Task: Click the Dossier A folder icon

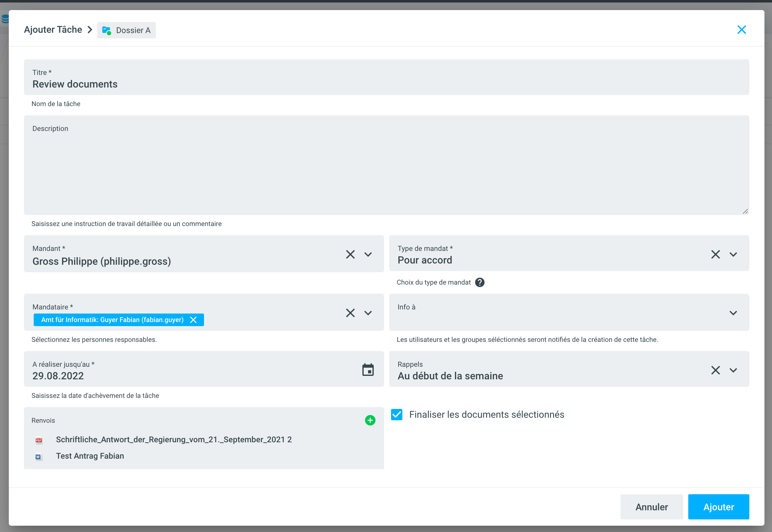Action: coord(106,30)
